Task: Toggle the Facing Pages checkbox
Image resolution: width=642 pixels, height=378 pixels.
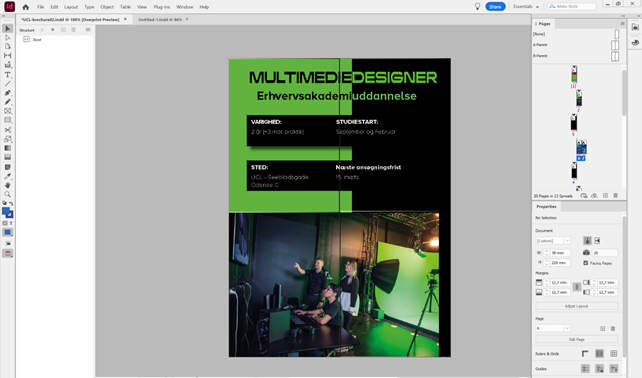Action: [x=585, y=263]
